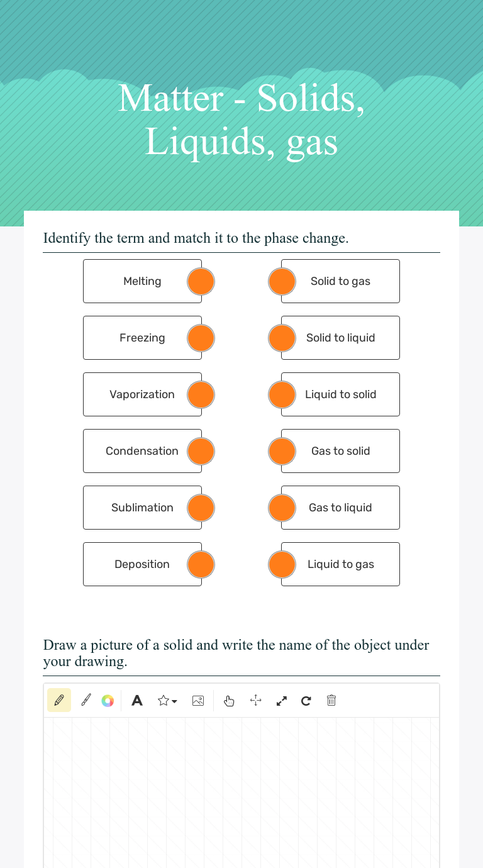Click the Redo arrow icon
The width and height of the screenshot is (483, 868).
point(306,700)
